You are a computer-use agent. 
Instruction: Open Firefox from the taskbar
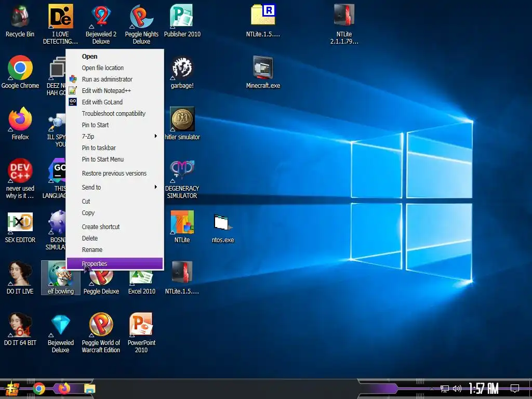pos(64,388)
